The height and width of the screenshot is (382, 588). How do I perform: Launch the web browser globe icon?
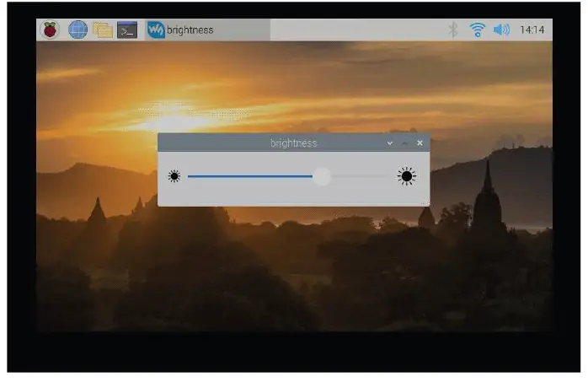(78, 30)
